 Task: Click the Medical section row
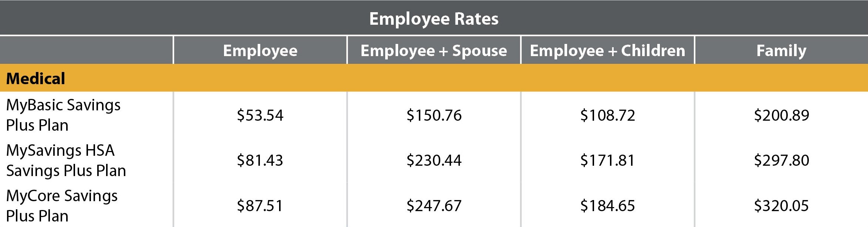tap(36, 79)
